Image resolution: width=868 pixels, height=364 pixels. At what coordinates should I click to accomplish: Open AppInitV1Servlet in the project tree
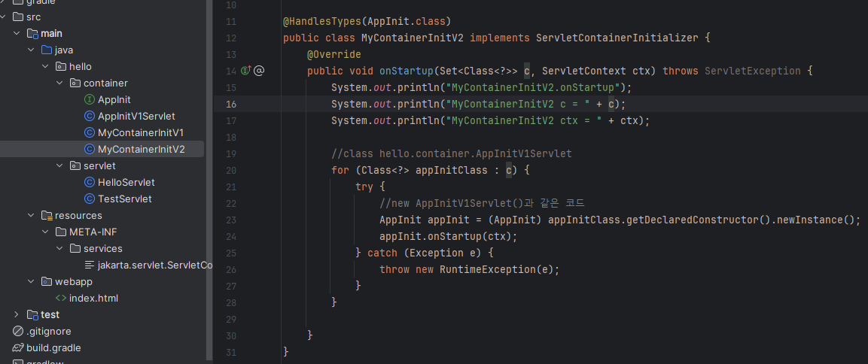click(x=136, y=116)
